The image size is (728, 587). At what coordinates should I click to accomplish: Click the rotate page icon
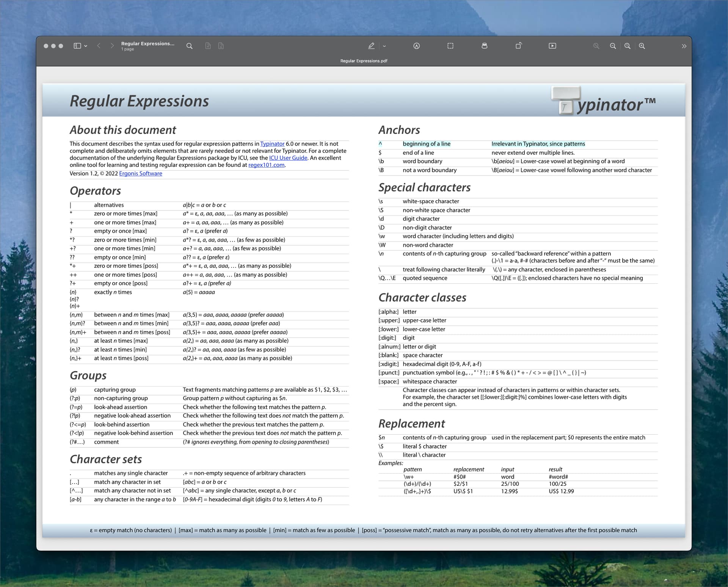519,46
